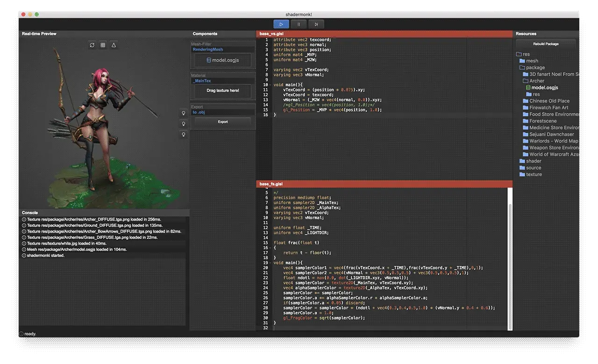Screen dimensions: 598x364
Task: Click the Export button
Action: point(223,122)
